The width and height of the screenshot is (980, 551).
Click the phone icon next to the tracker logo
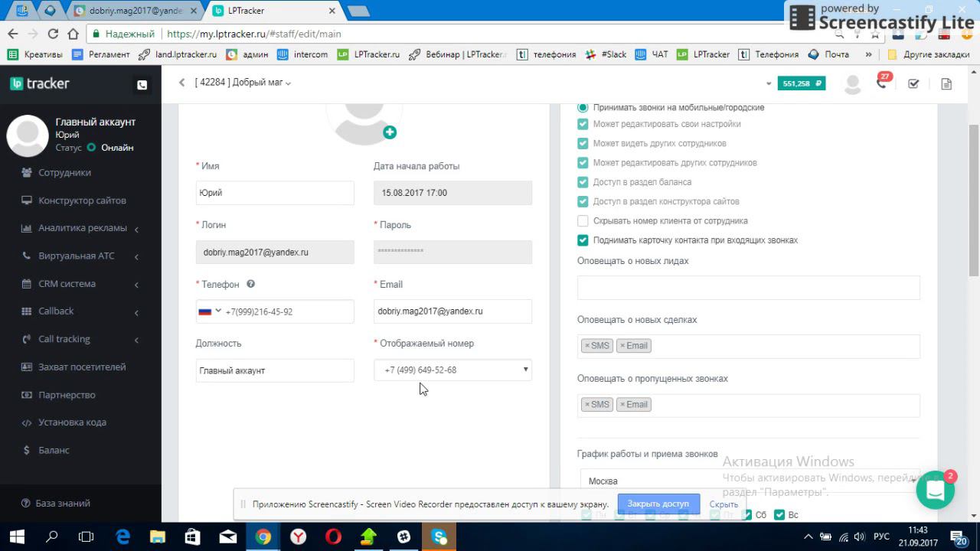(142, 85)
